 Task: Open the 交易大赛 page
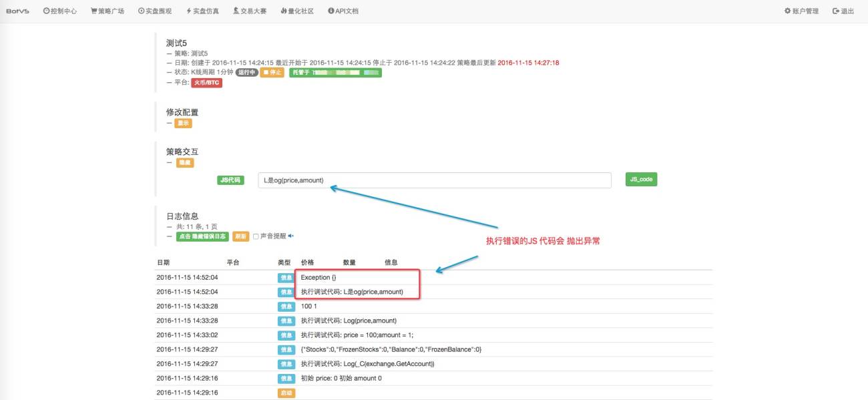click(x=250, y=11)
